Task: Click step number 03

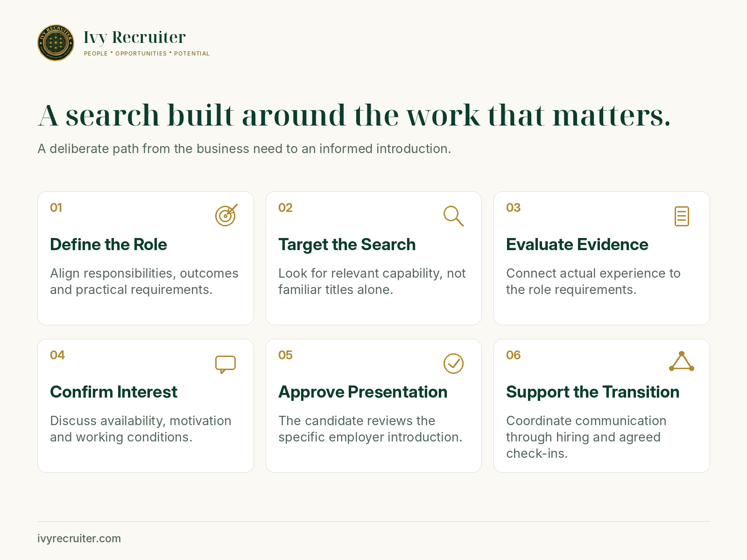Action: 513,208
